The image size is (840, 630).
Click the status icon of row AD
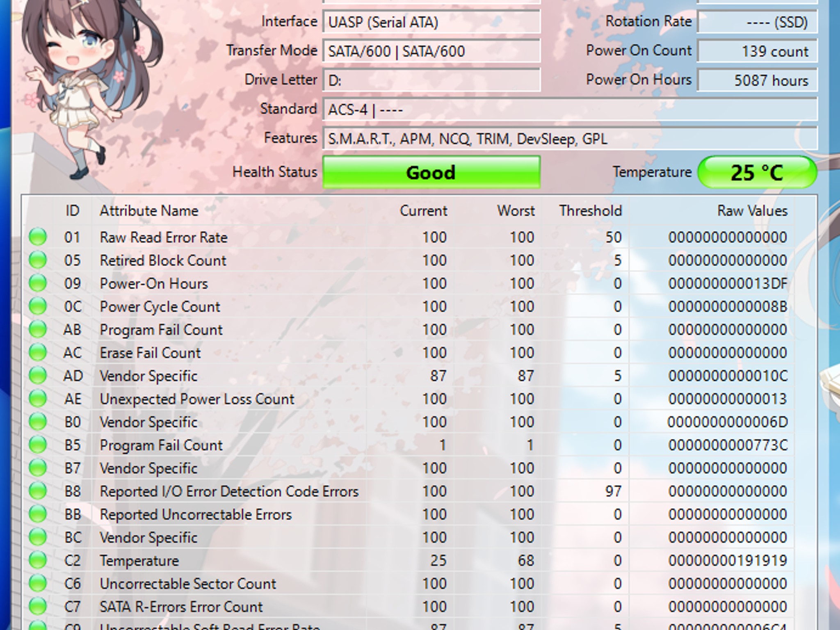[x=38, y=376]
